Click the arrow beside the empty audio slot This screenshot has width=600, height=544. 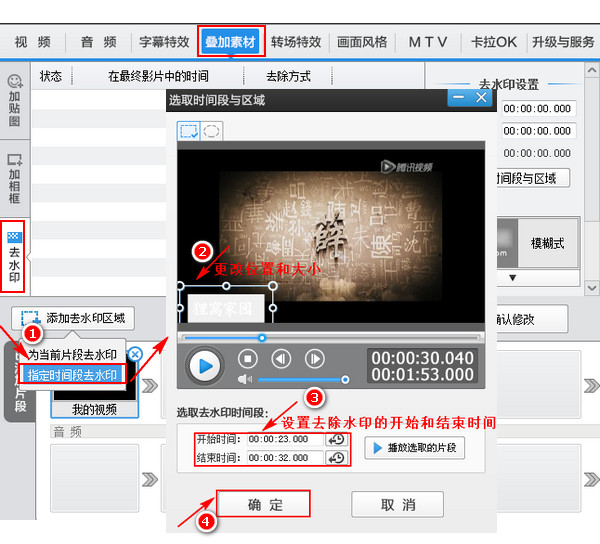point(150,479)
